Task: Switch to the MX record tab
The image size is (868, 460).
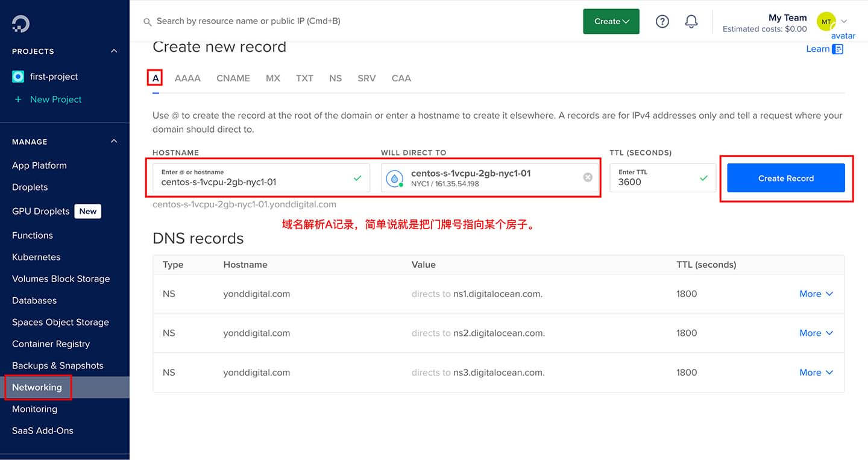Action: pos(273,78)
